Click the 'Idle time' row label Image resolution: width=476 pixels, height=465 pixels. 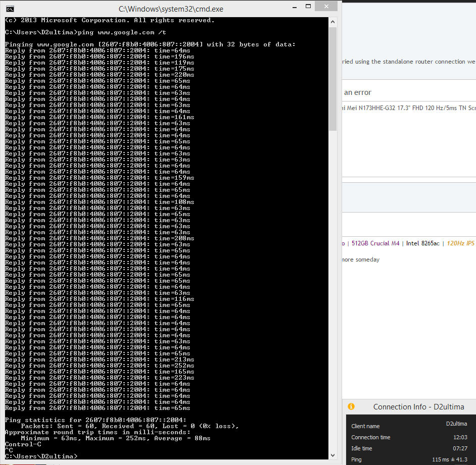coord(362,448)
